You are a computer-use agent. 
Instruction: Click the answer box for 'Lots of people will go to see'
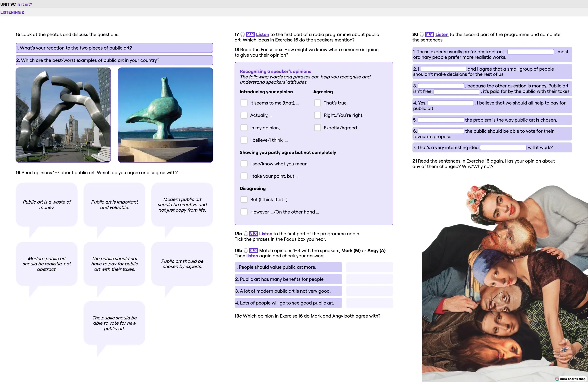point(369,303)
